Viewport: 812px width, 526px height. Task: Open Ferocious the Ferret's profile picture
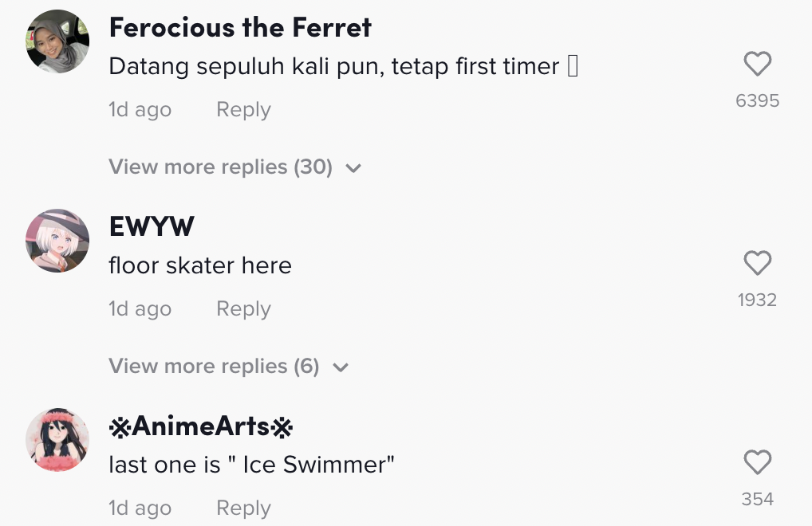click(x=57, y=41)
